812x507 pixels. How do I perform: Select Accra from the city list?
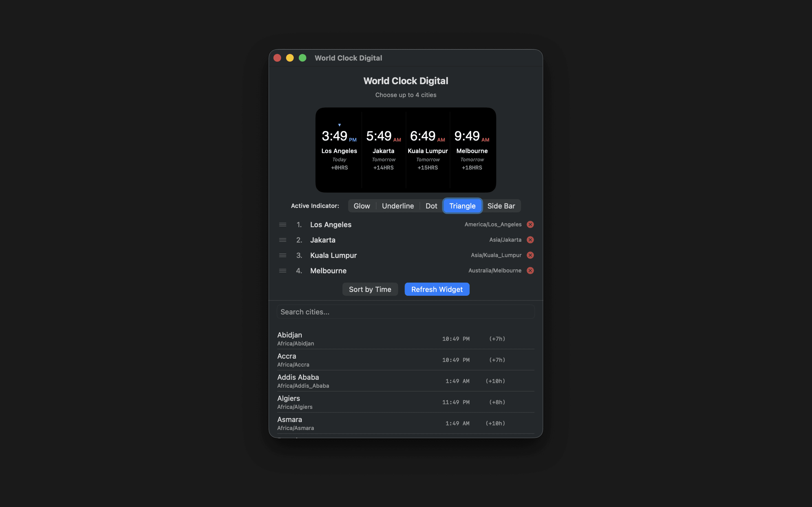pos(369,359)
